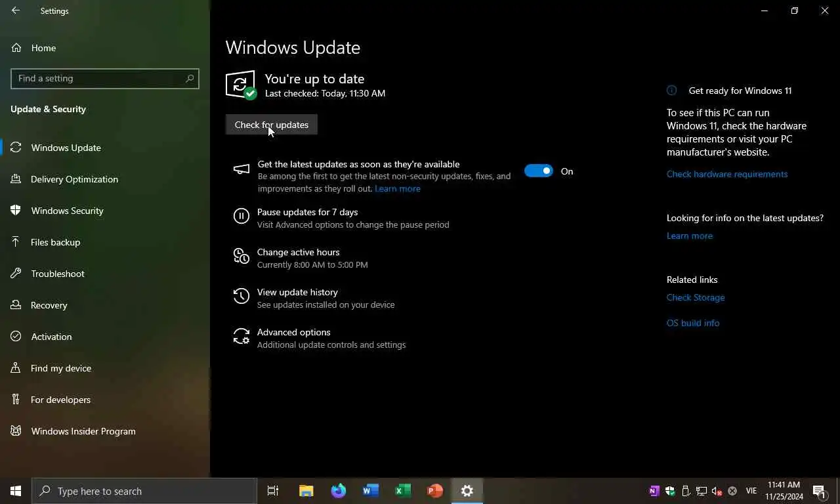Click the Find a setting search box
Viewport: 840px width, 504px height.
(105, 78)
